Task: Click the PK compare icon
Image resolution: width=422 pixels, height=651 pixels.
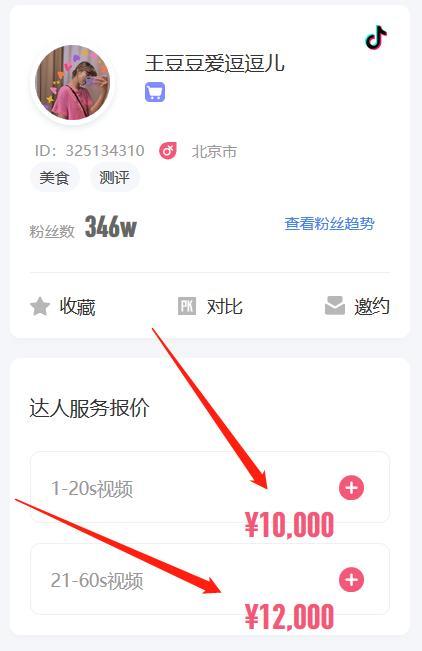Action: (187, 306)
